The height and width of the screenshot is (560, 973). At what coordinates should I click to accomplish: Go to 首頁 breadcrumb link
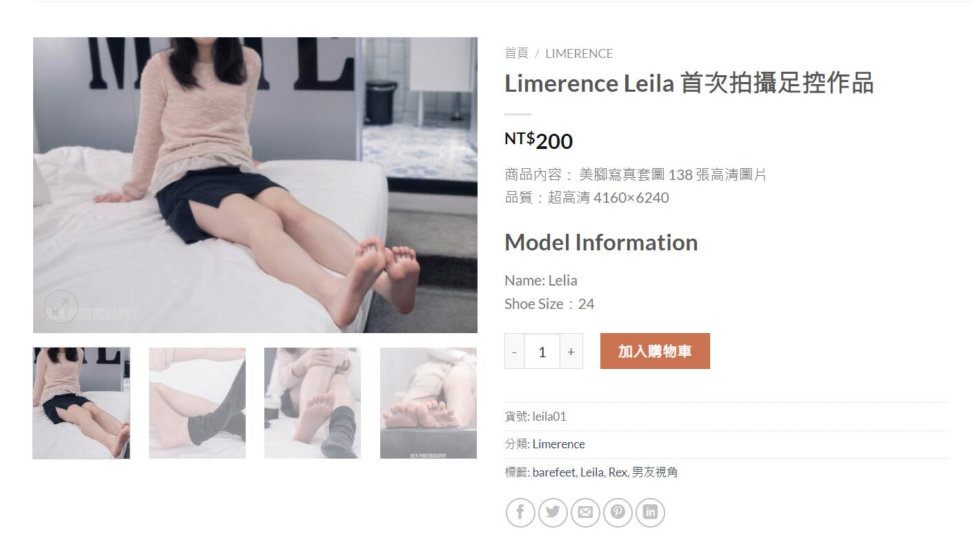tap(516, 53)
